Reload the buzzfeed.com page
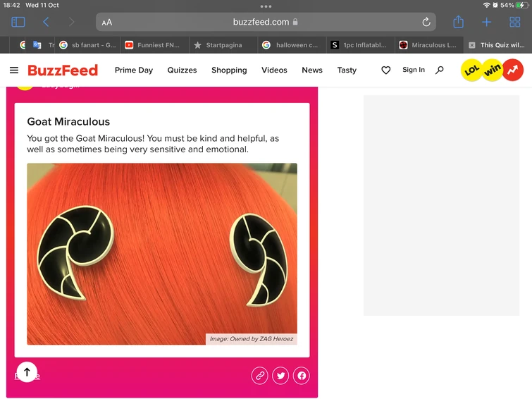The height and width of the screenshot is (399, 532). (x=426, y=22)
